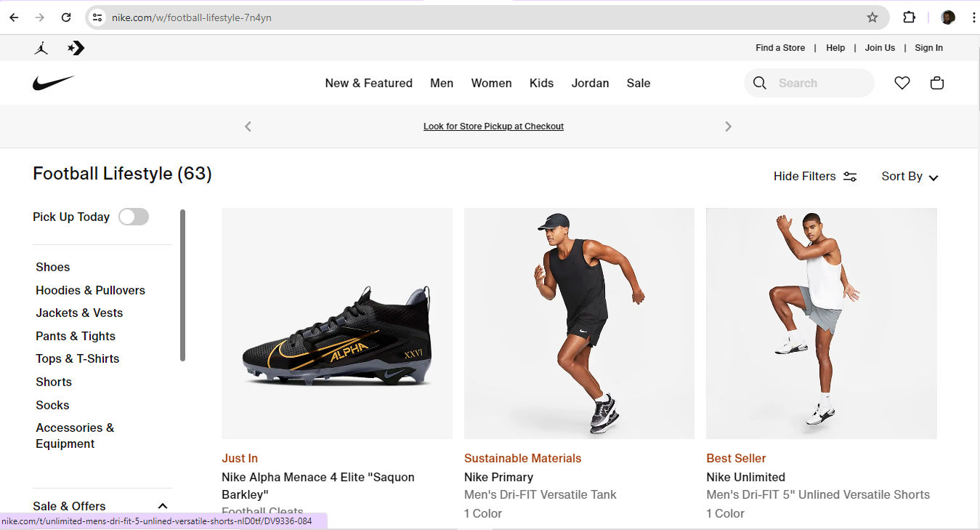Open the Nike Primary Dri-FIT Versatile Tank product
The height and width of the screenshot is (530, 980).
click(x=579, y=324)
